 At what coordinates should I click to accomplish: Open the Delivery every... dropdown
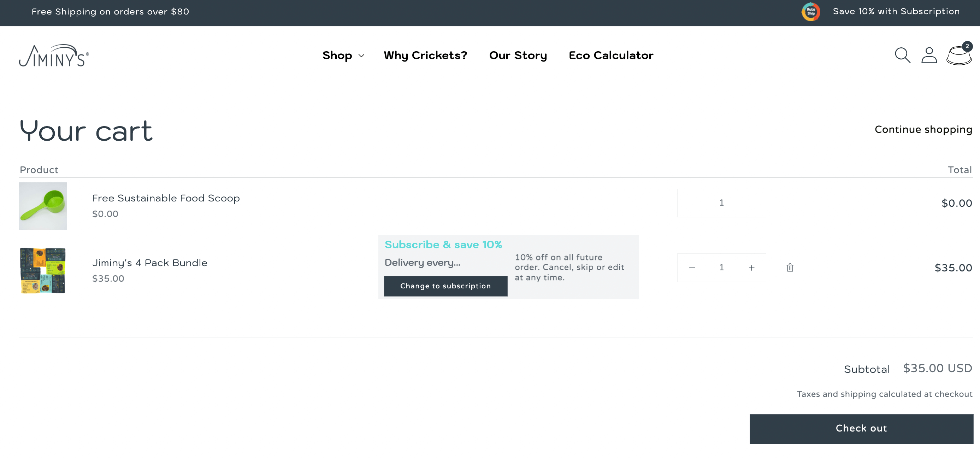point(445,263)
